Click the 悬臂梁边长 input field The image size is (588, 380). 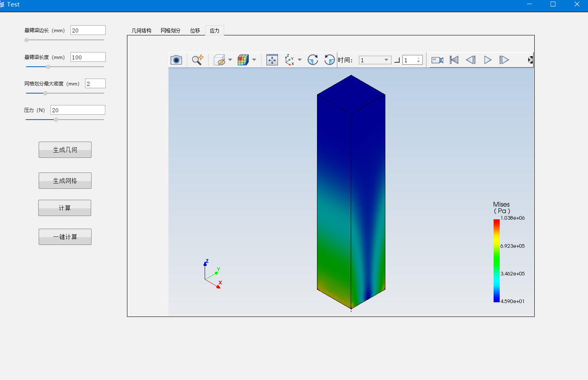[x=88, y=30]
